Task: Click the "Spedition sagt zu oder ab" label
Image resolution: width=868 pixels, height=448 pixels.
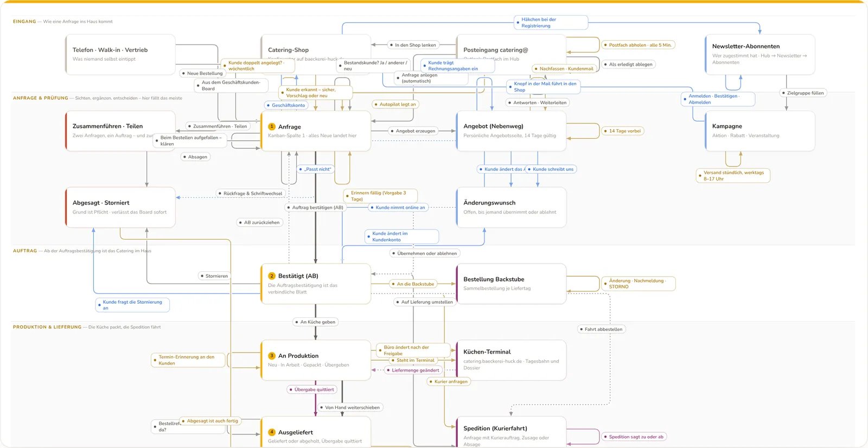Action: pyautogui.click(x=634, y=437)
